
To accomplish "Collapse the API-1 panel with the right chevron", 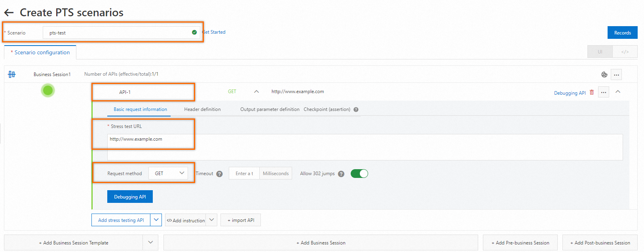I will tap(618, 92).
